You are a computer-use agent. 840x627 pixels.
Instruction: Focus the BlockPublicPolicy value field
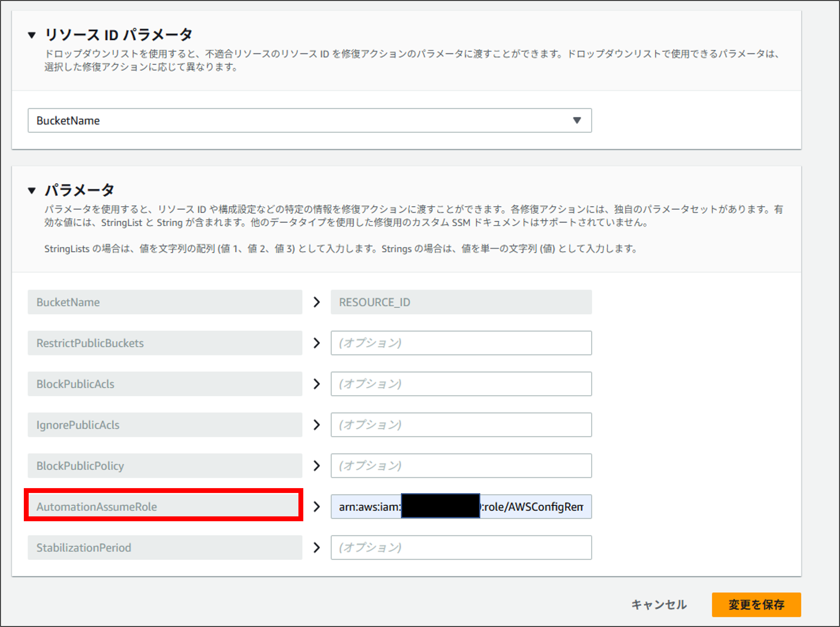(x=461, y=466)
